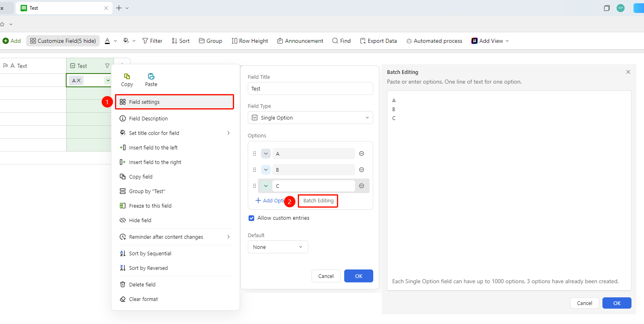Click Add Option link
Viewport: 644px width, 324px height.
[270, 201]
